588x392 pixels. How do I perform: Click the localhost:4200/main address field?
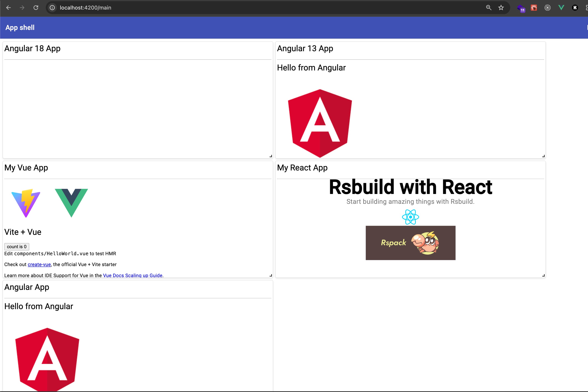pyautogui.click(x=85, y=8)
